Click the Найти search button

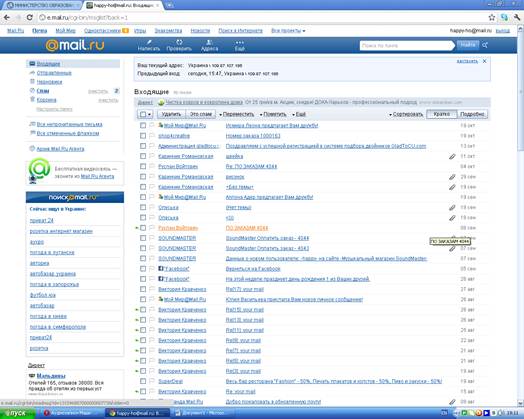tap(467, 45)
